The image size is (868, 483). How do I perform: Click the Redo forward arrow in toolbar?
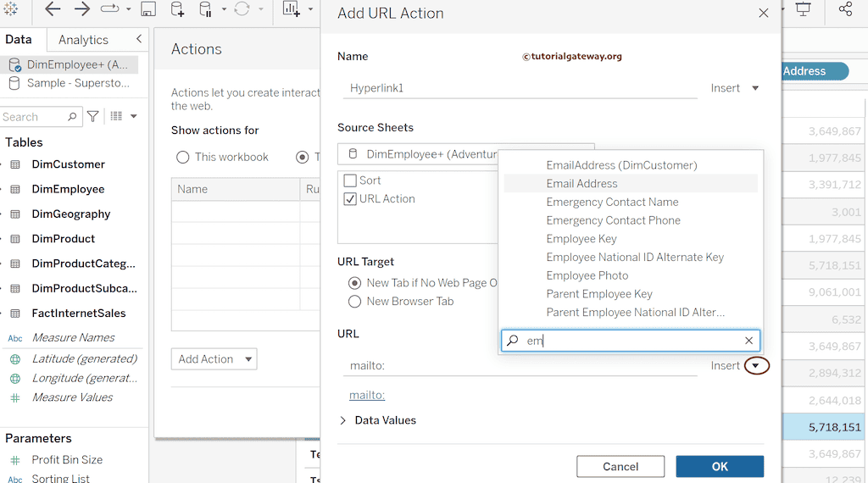(x=82, y=9)
